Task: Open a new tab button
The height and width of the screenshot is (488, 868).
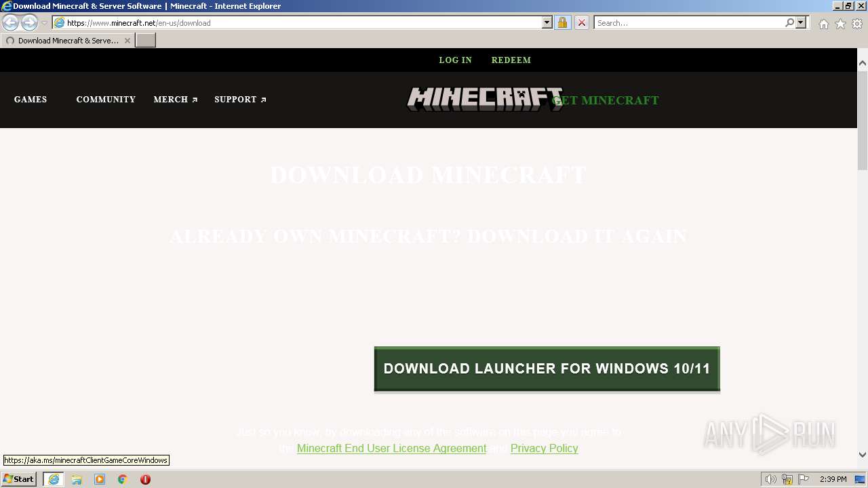Action: (x=146, y=41)
